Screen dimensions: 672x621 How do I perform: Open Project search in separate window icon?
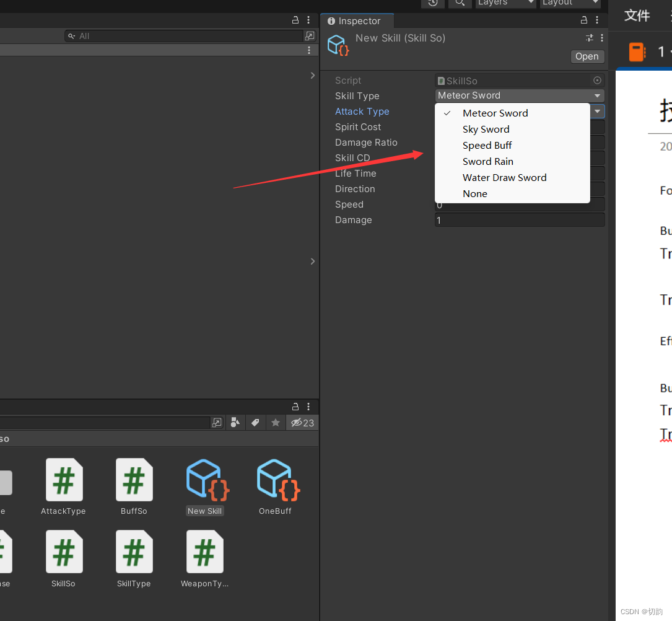[x=217, y=423]
